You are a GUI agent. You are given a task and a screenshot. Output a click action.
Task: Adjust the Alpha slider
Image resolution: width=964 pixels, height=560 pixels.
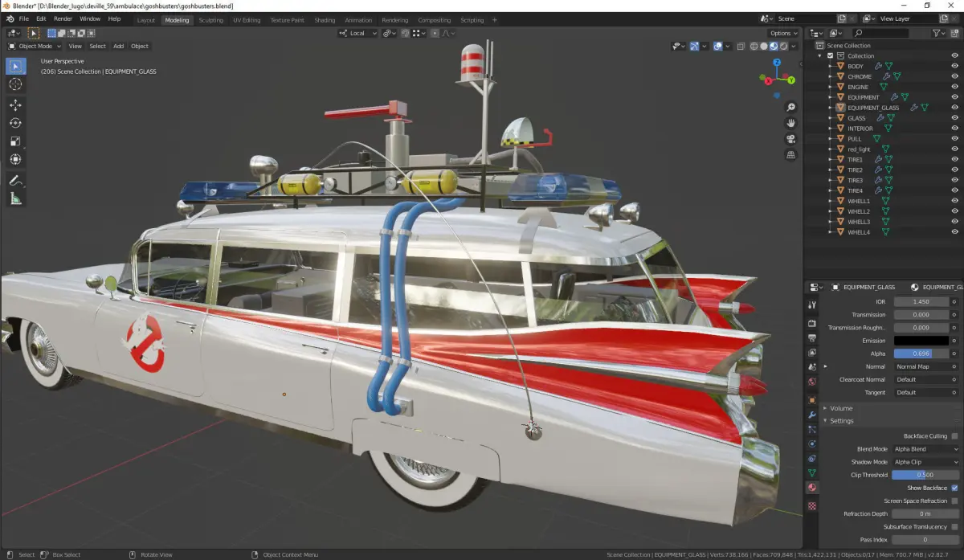pos(920,354)
